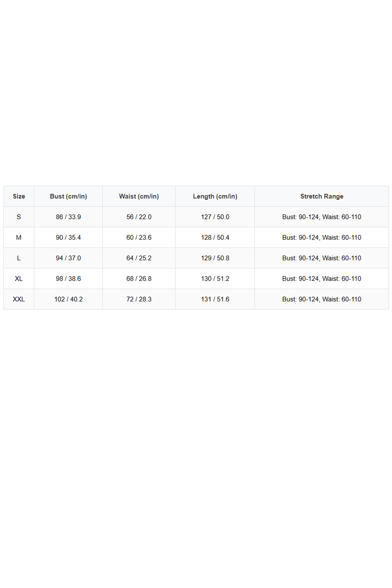Click the 60 / 23.6 waist value
This screenshot has height=588, width=392.
click(139, 237)
